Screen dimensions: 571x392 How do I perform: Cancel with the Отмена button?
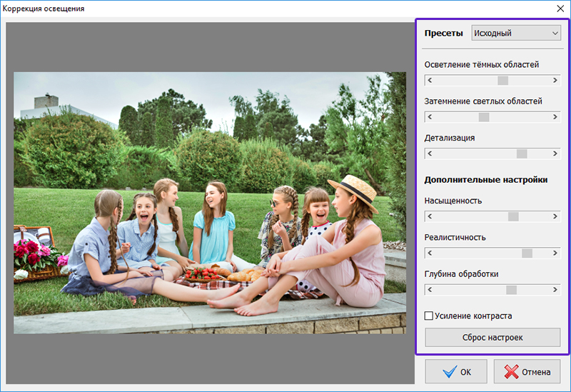(527, 371)
